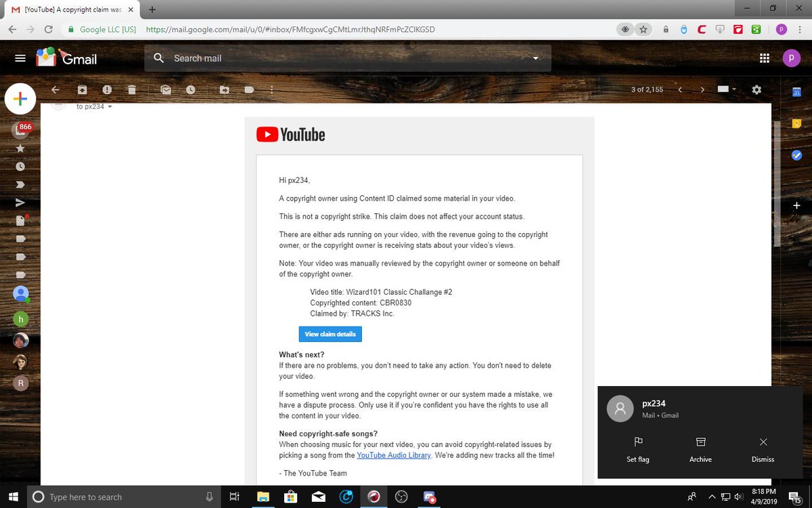Open Important mail in sidebar
812x508 pixels.
click(20, 184)
